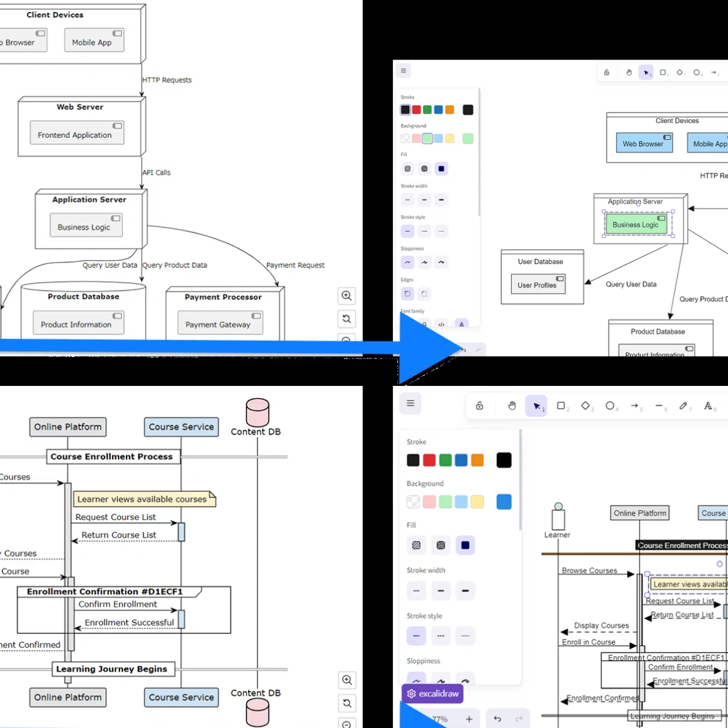Click the zoom-in magnifier icon
This screenshot has height=728, width=728.
pos(347,680)
